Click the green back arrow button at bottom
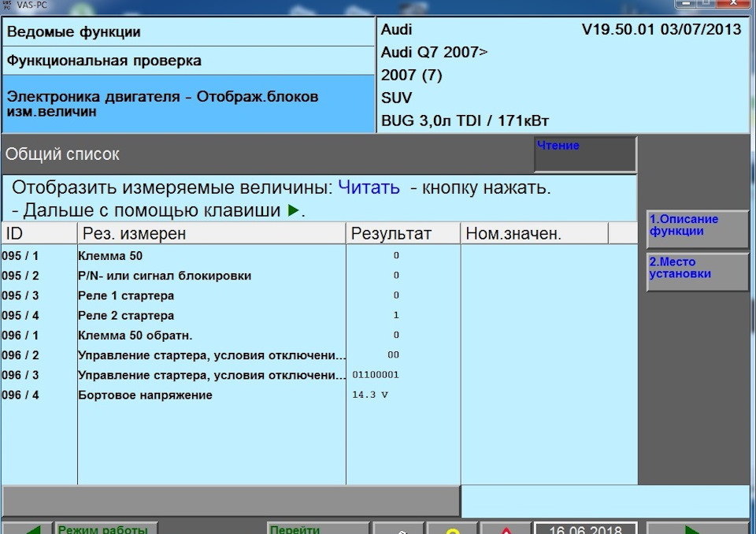The height and width of the screenshot is (534, 756). (27, 528)
